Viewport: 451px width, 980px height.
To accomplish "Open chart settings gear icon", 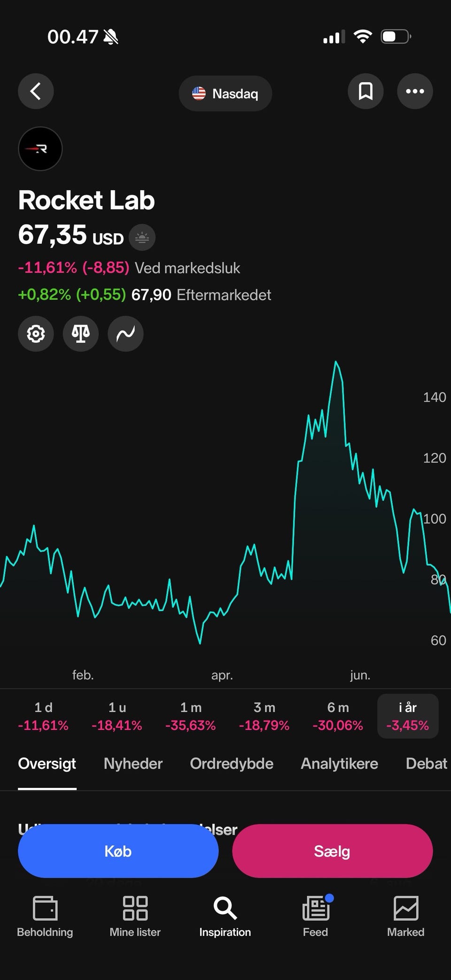I will tap(36, 333).
